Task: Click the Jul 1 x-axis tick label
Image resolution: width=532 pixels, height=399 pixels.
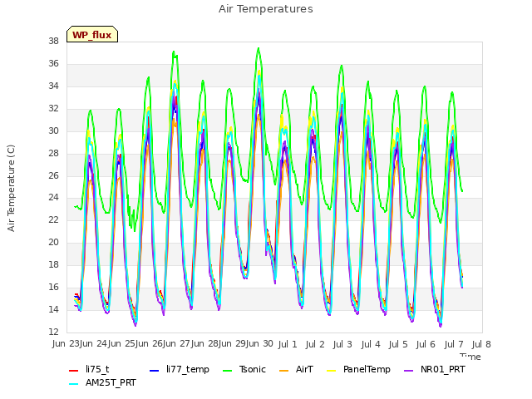Action: [x=288, y=344]
